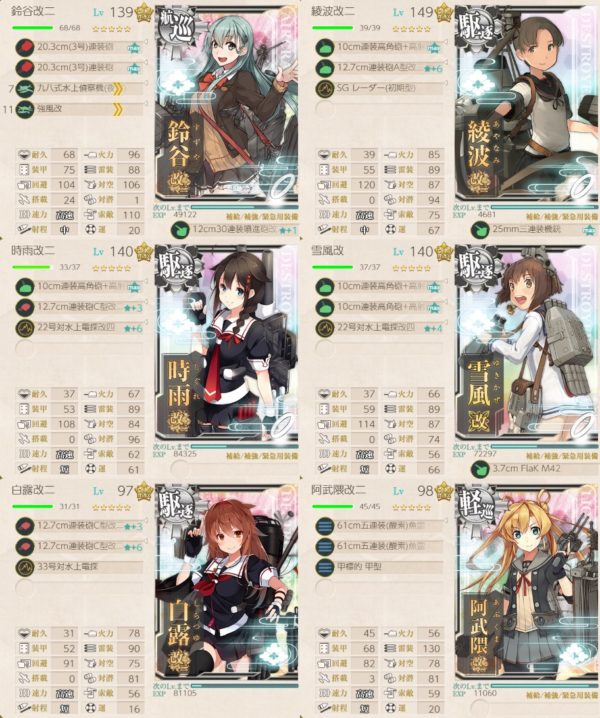Image resolution: width=600 pixels, height=718 pixels.
Task: Click Yukikaze's EXP progress bar
Action: pyautogui.click(x=544, y=446)
